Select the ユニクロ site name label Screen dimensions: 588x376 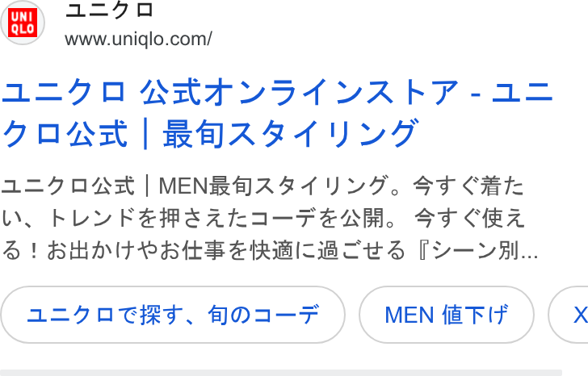pyautogui.click(x=110, y=10)
